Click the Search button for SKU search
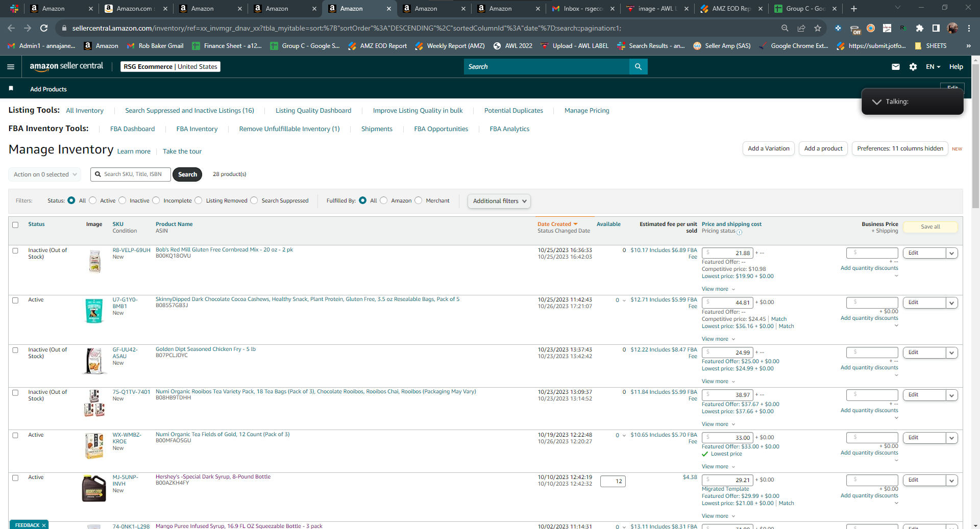Screen dimensions: 980x529 [x=187, y=174]
